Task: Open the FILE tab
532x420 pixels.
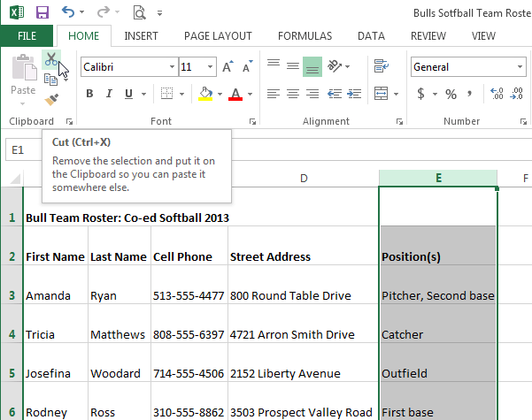Action: pos(27,36)
